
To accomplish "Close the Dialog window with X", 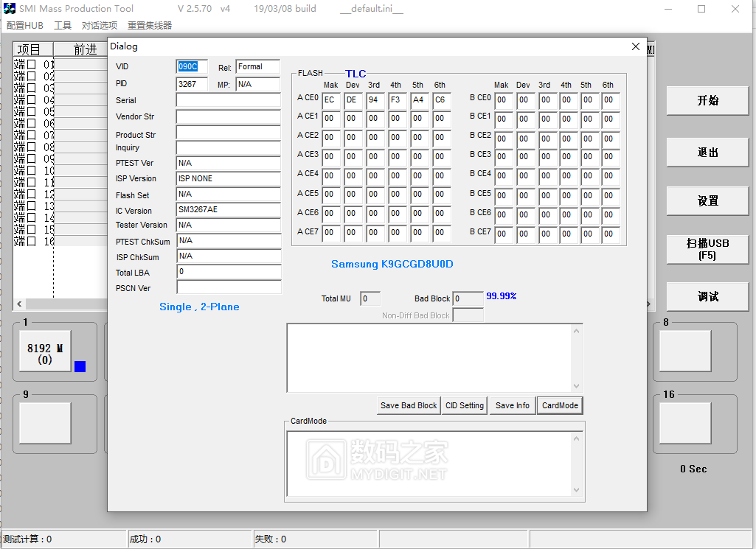I will click(636, 46).
